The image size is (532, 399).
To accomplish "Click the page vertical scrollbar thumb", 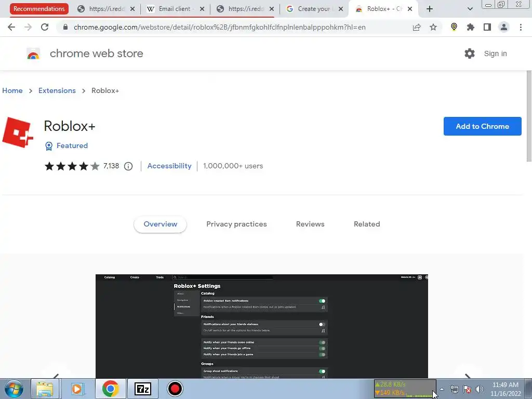I will tap(529, 116).
